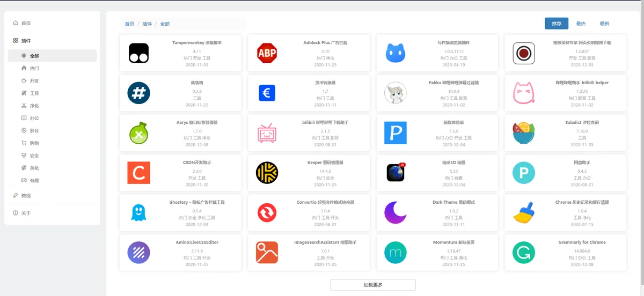The height and width of the screenshot is (296, 644).
Task: Click the Adblock Plus ABP logo
Action: (x=267, y=53)
